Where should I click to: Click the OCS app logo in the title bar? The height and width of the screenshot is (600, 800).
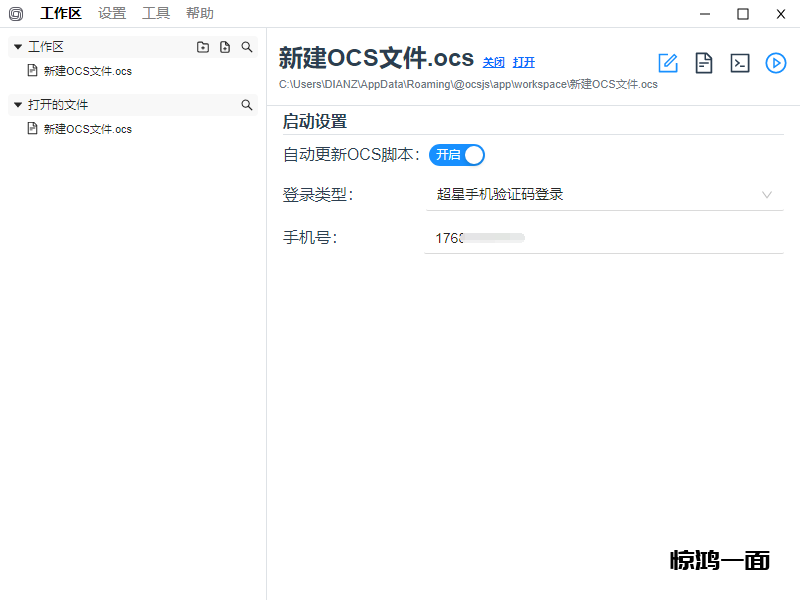[x=16, y=14]
